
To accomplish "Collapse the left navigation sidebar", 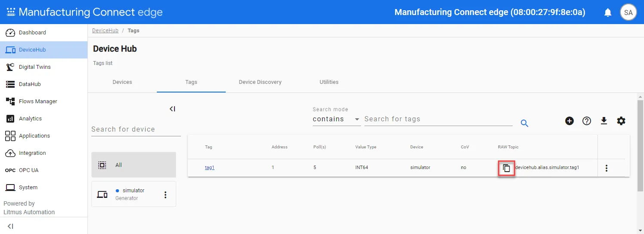I will coord(10,226).
